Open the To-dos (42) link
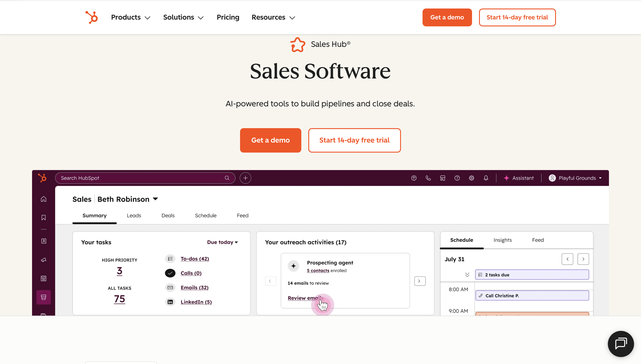This screenshot has width=641, height=364. click(x=195, y=259)
